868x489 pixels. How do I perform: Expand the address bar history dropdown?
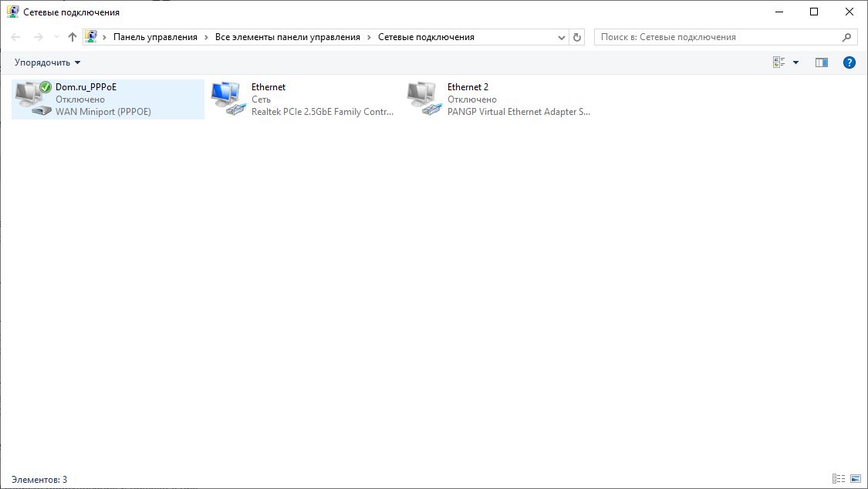[561, 37]
